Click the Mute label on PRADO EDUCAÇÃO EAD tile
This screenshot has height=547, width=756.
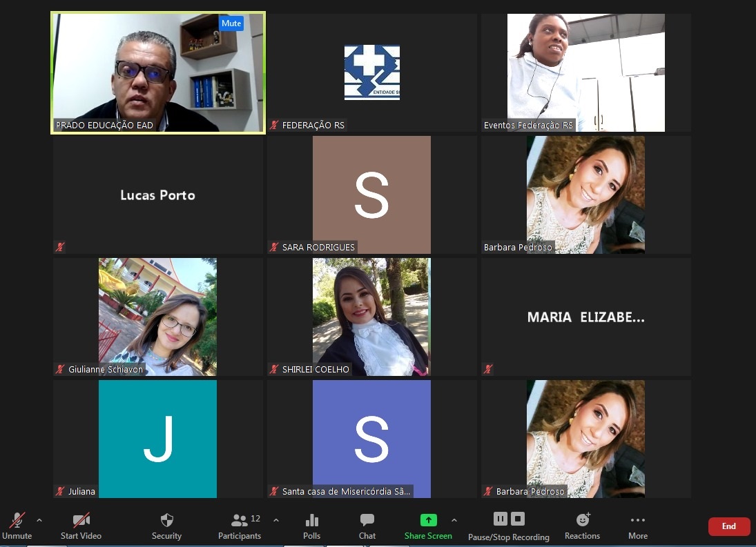(x=231, y=23)
